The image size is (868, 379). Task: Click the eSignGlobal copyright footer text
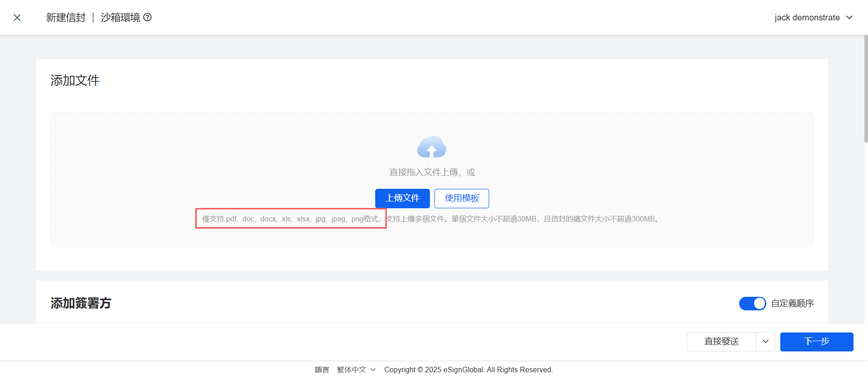468,370
